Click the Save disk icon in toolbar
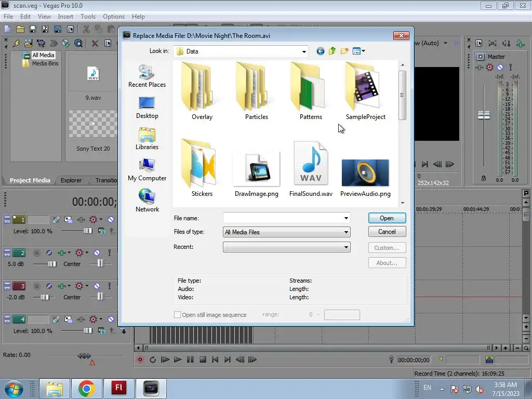The image size is (532, 399). [x=33, y=29]
